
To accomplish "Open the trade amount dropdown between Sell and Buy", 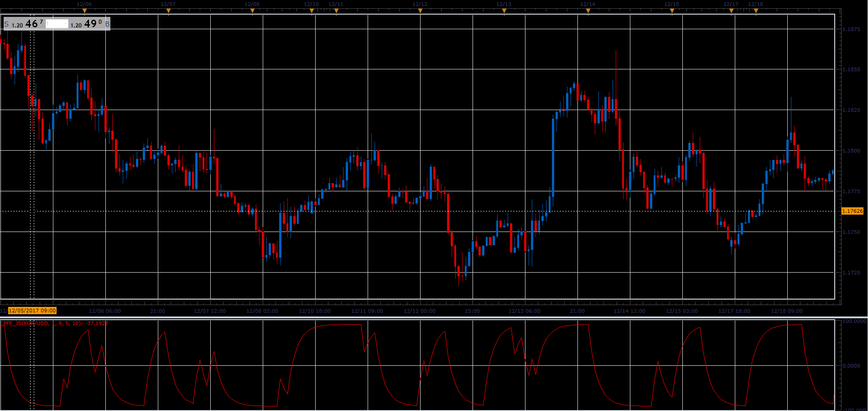I will (57, 24).
